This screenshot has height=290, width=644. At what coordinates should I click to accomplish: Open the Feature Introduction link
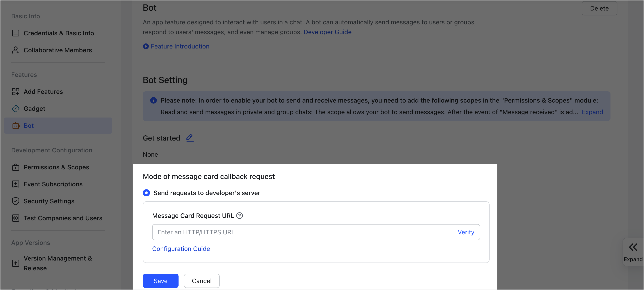pos(180,46)
